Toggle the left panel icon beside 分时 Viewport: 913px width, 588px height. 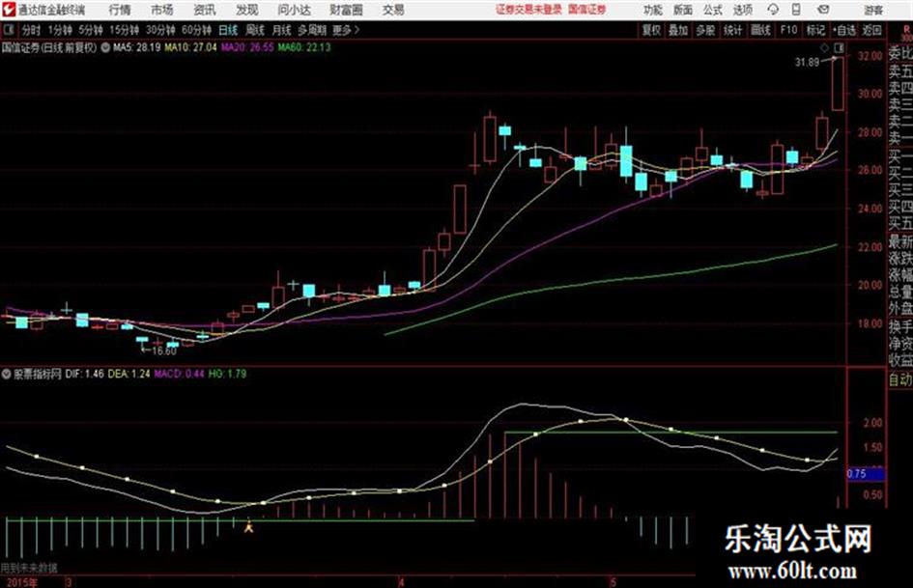9,30
